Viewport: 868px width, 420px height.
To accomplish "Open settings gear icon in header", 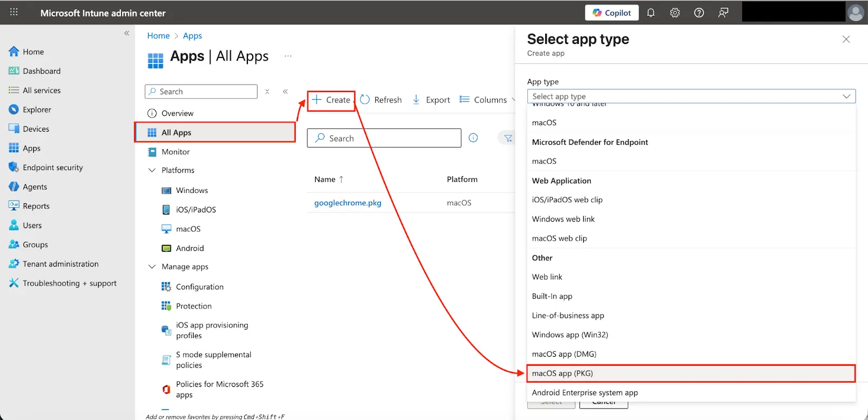I will tap(674, 12).
